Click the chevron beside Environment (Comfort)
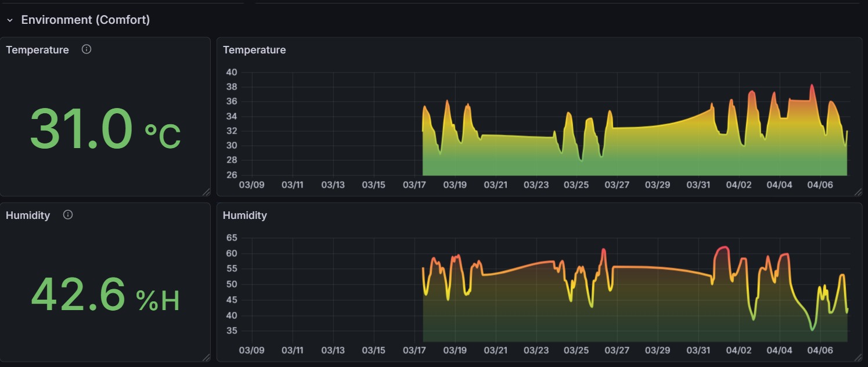The width and height of the screenshot is (868, 367). [9, 19]
